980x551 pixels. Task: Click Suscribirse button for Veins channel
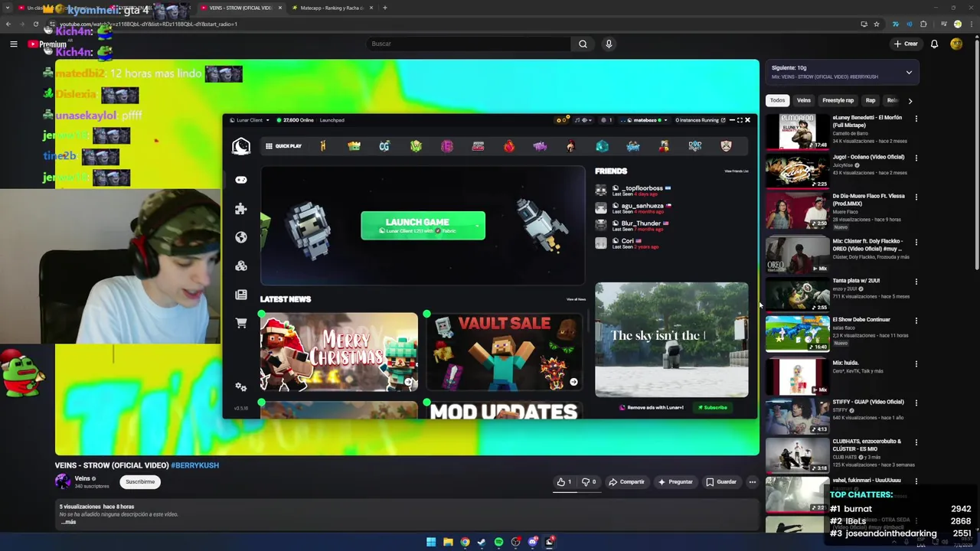140,482
